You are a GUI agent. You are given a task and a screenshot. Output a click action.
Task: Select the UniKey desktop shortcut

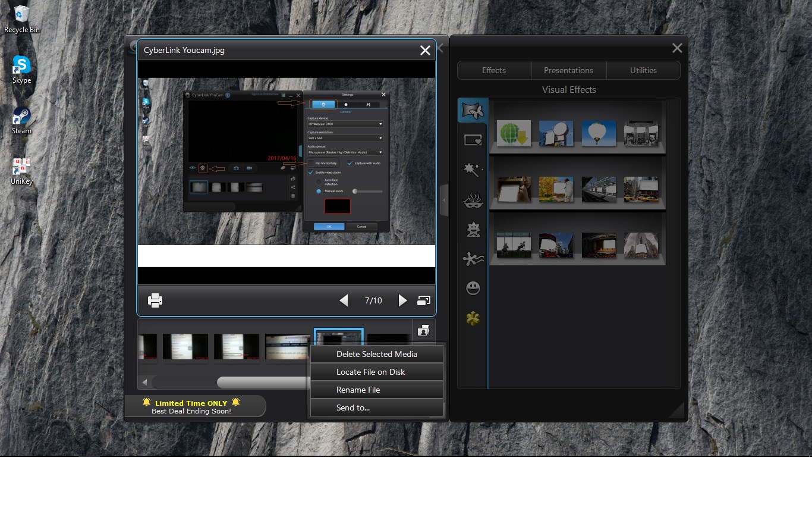click(x=22, y=171)
